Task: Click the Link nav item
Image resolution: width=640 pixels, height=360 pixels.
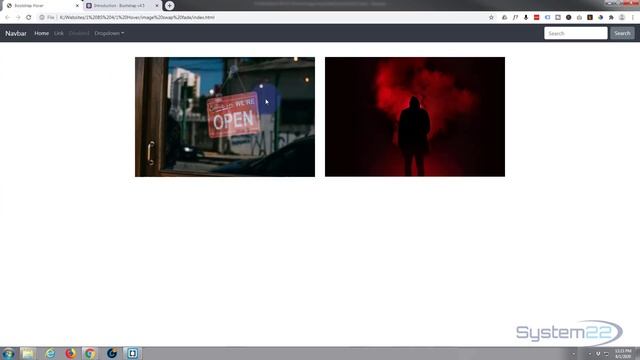Action: point(59,33)
